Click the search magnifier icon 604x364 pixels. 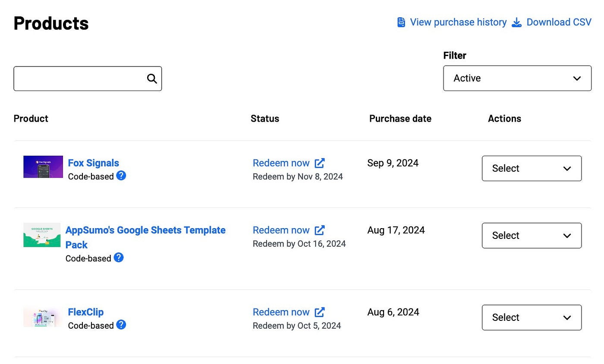click(152, 78)
